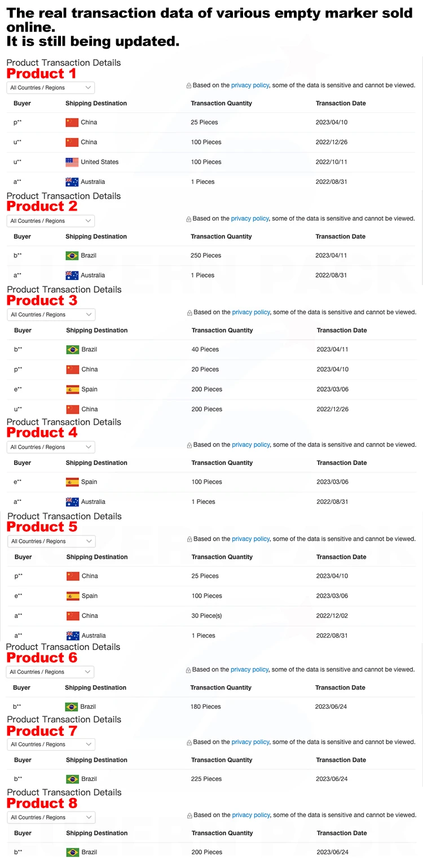Open the privacy policy link in Product 1
Viewport: 423px width, 868px height.
click(x=250, y=85)
